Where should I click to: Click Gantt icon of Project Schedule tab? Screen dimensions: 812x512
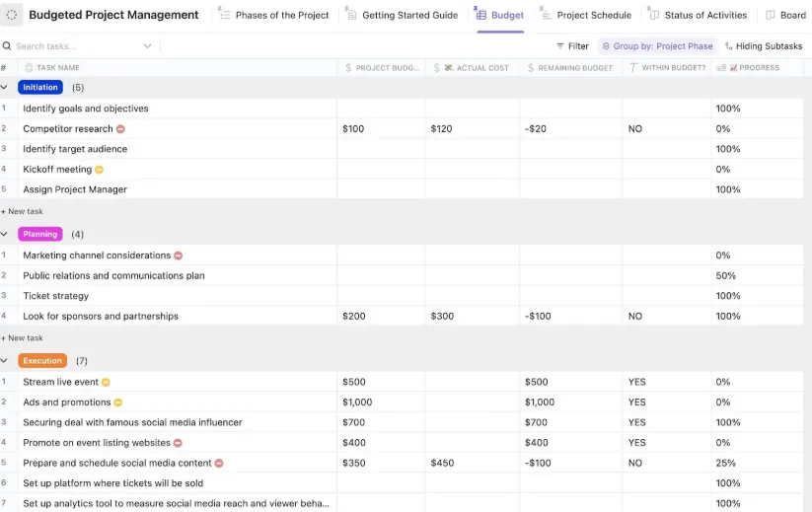pyautogui.click(x=546, y=15)
